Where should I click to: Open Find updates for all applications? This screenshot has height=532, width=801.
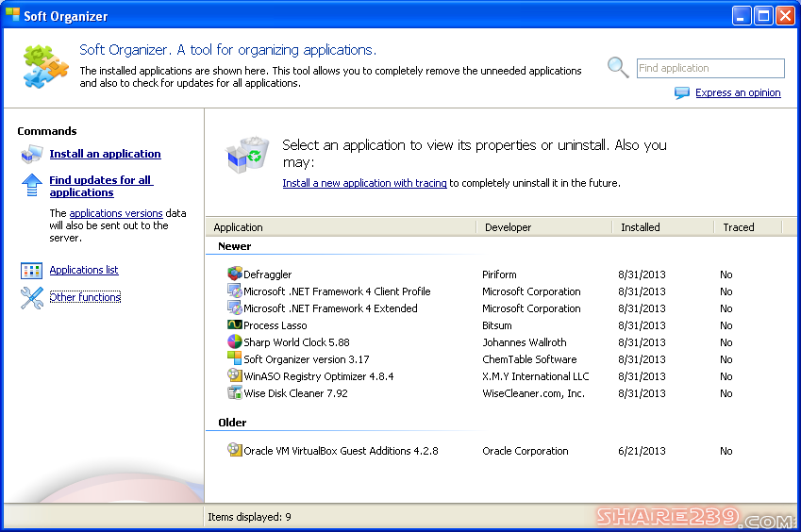(101, 187)
